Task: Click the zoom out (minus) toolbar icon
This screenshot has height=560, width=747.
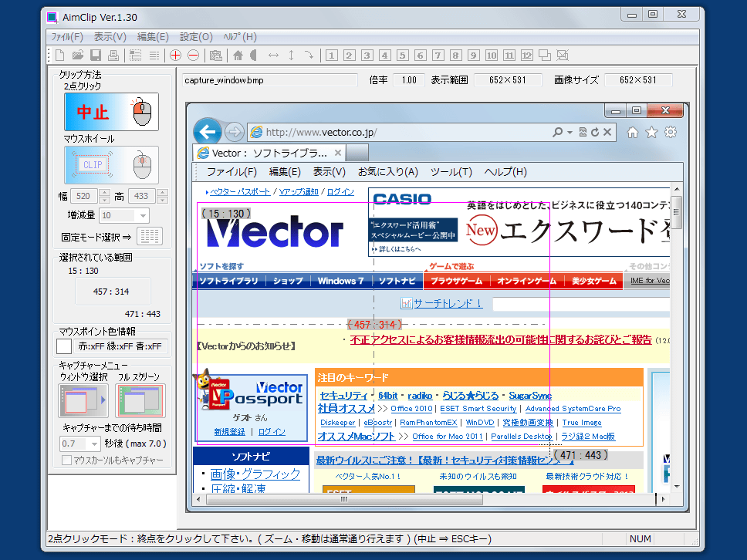Action: click(193, 56)
